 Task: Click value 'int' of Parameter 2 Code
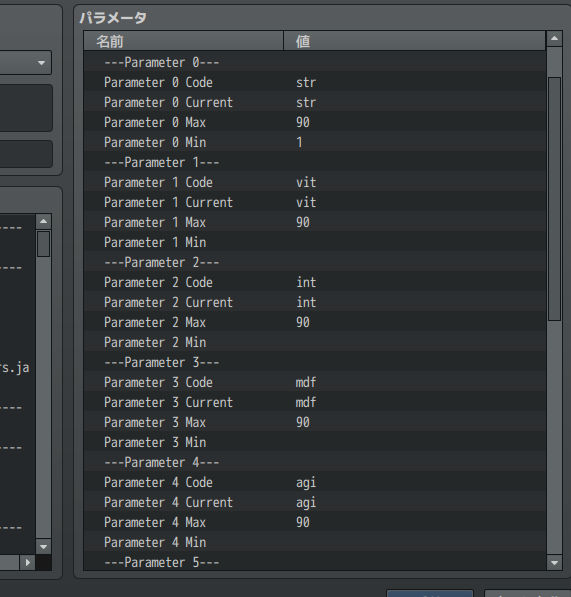coord(306,282)
